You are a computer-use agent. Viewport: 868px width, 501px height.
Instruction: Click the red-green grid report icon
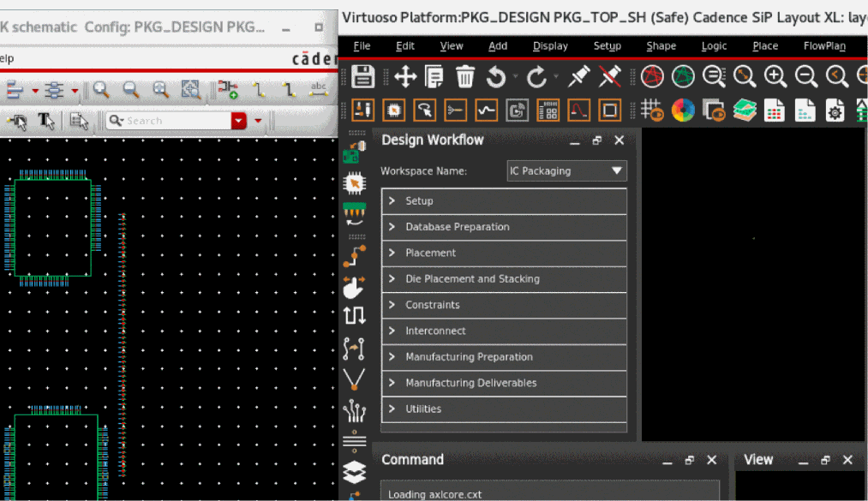point(774,110)
